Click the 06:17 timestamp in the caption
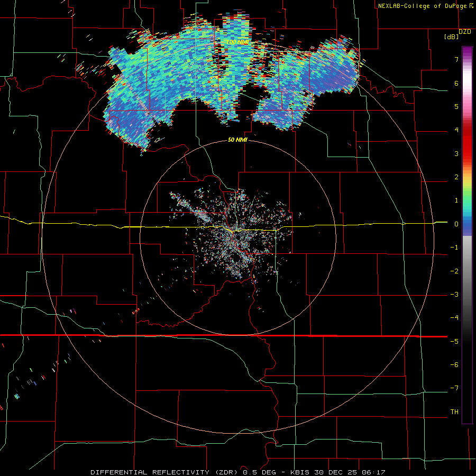The image size is (476, 476). pos(373,472)
